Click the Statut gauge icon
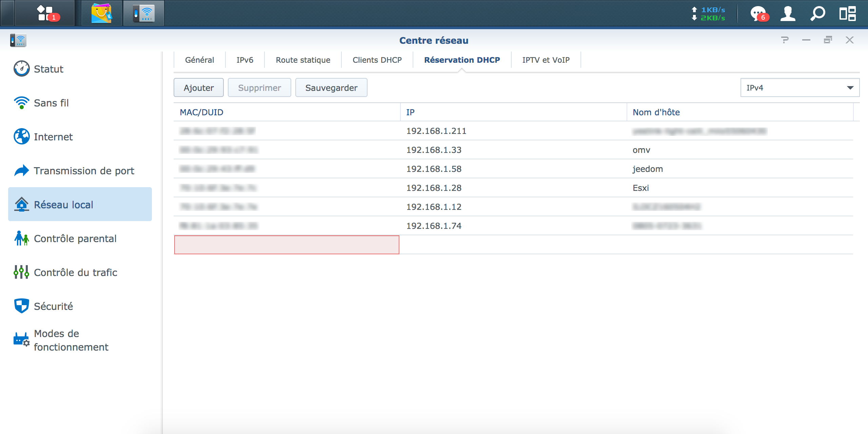 [x=22, y=68]
